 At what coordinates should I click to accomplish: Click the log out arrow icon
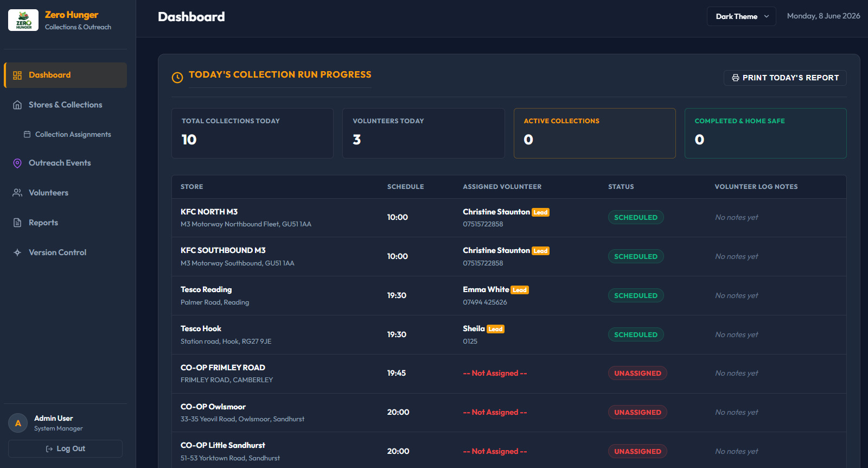[x=49, y=449]
